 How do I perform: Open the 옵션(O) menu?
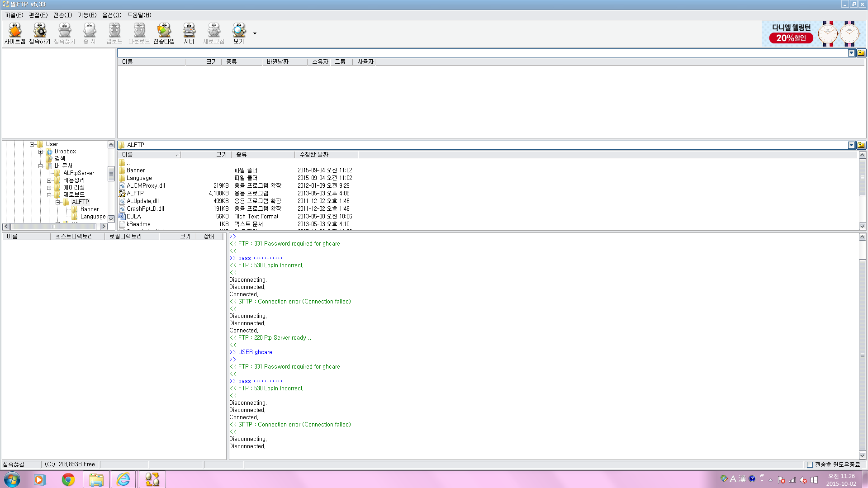111,15
